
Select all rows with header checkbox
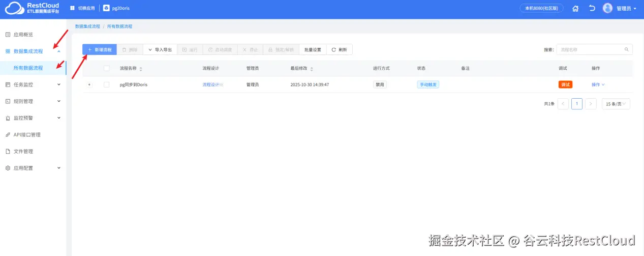click(107, 68)
